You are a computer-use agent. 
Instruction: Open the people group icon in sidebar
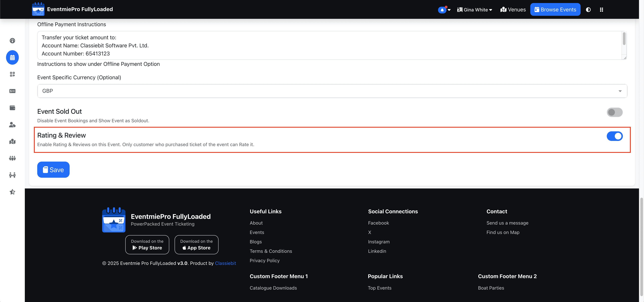12,158
